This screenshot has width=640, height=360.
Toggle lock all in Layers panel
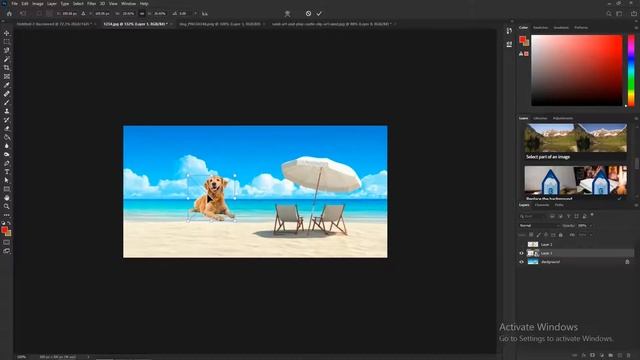560,235
